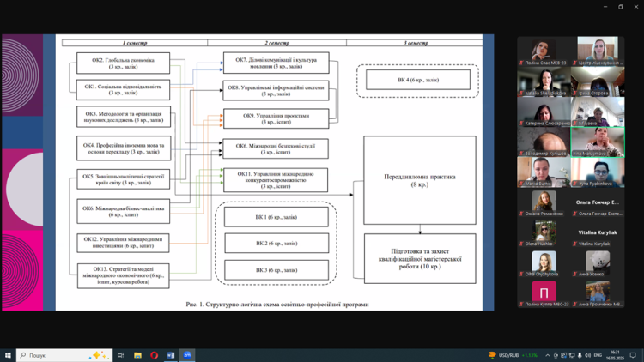This screenshot has width=644, height=362.
Task: Restore down the meeting window
Action: [621, 7]
